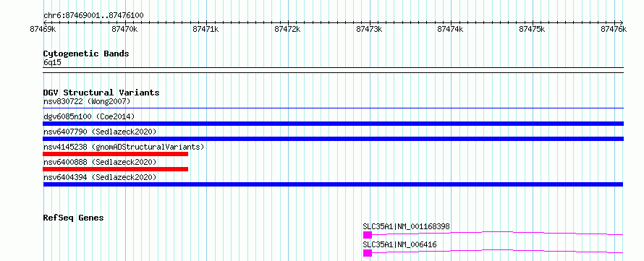Viewport: 644px width, 261px height.
Task: Click the NM_006416 intron line
Action: 497,251
